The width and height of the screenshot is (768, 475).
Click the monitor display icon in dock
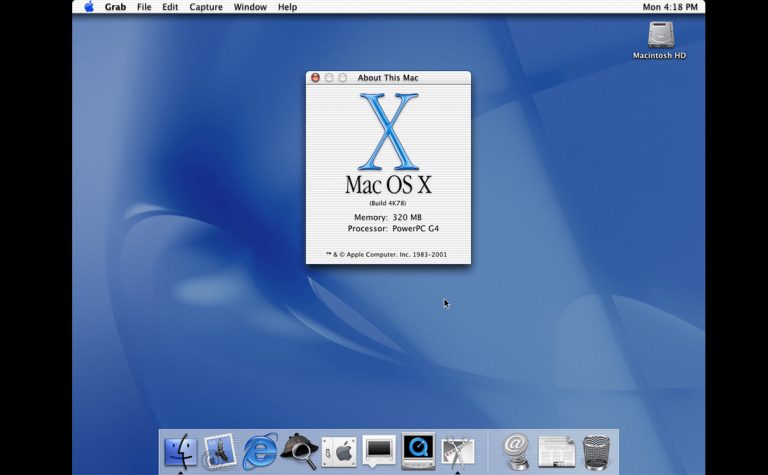tap(379, 452)
